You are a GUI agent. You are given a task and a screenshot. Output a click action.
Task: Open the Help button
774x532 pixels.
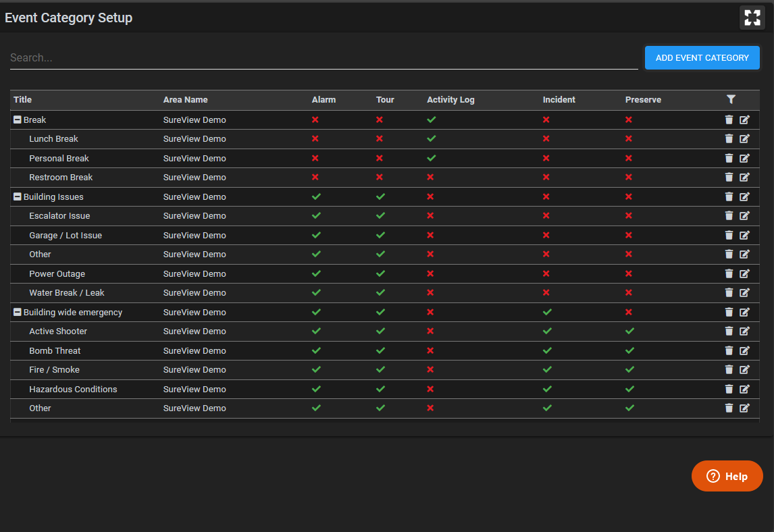coord(727,476)
